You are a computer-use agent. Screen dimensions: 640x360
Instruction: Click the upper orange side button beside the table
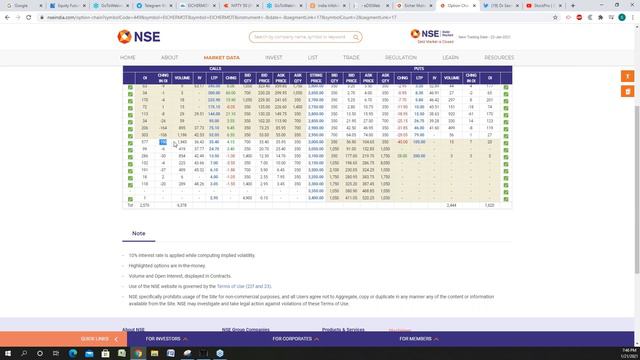coord(627,76)
